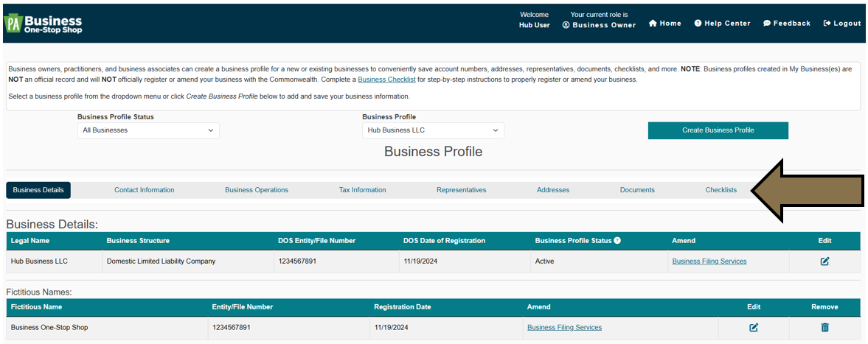Viewport: 868px width, 344px height.
Task: Click the Hub User welcome name
Action: [535, 25]
